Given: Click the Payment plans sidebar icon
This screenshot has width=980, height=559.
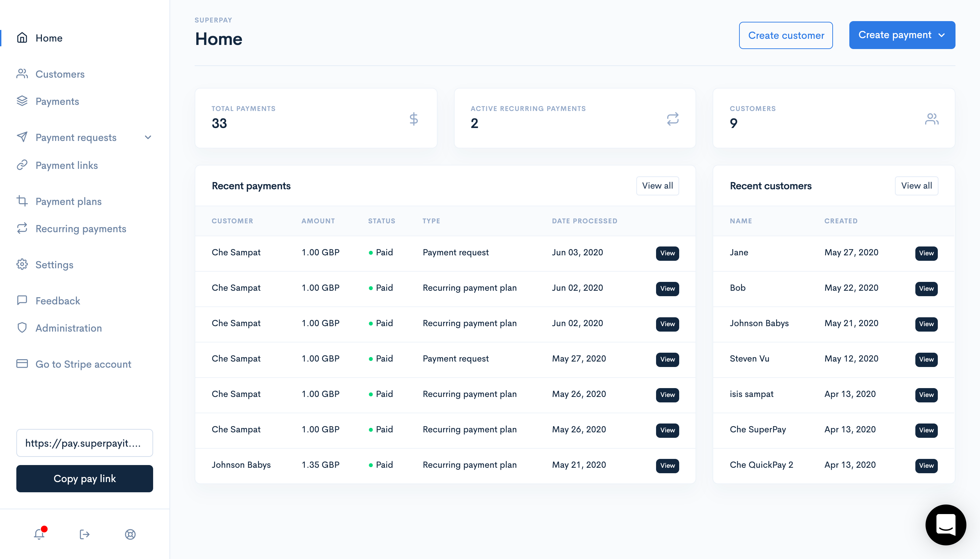Looking at the screenshot, I should (x=22, y=202).
